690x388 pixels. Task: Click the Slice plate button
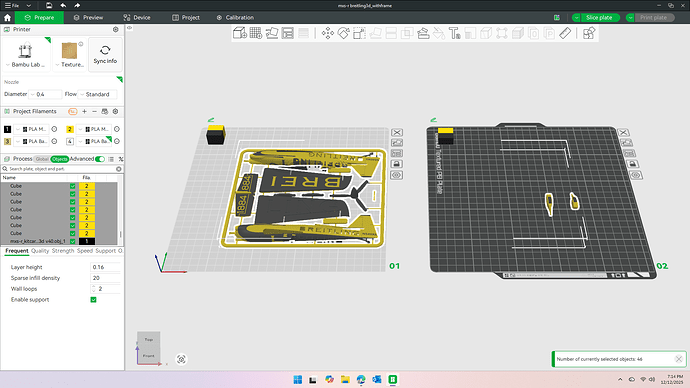[x=599, y=18]
